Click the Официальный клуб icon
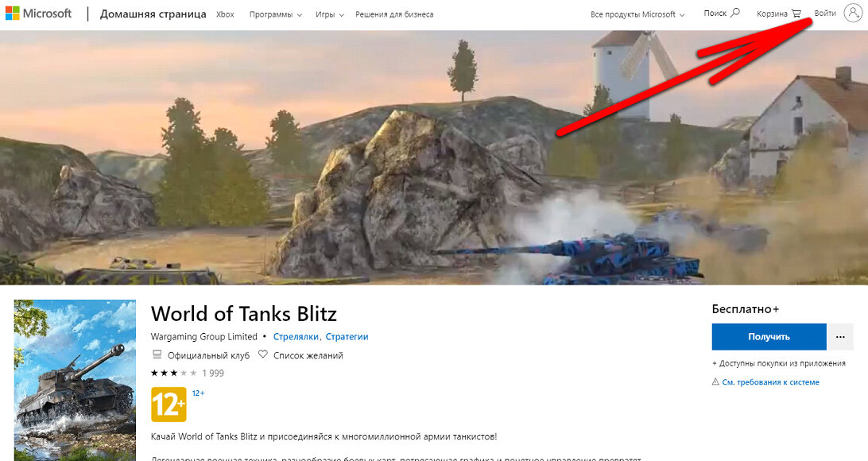868x461 pixels. click(157, 354)
